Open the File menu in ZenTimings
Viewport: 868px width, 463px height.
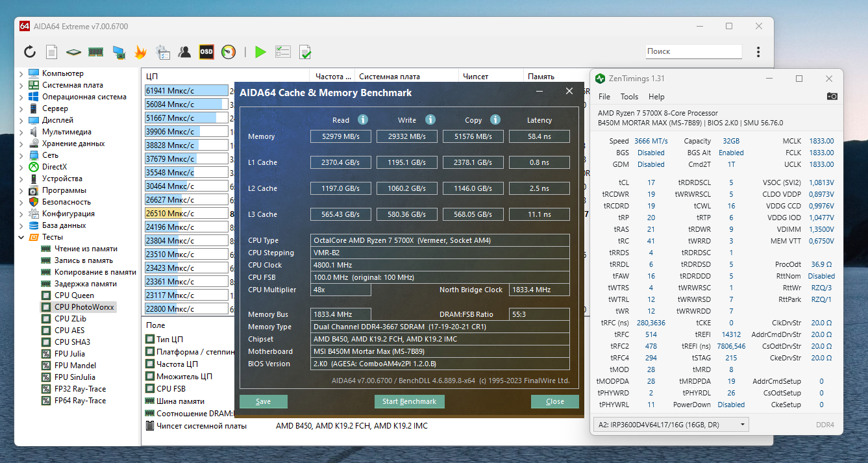pyautogui.click(x=604, y=97)
